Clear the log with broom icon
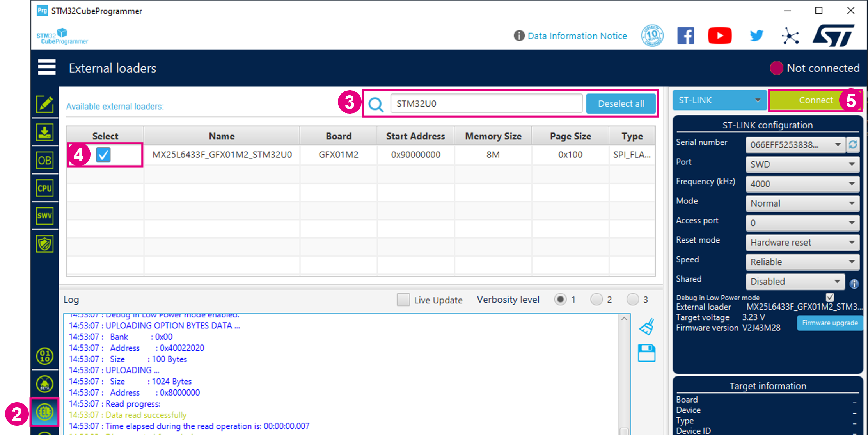The height and width of the screenshot is (437, 868). click(647, 326)
